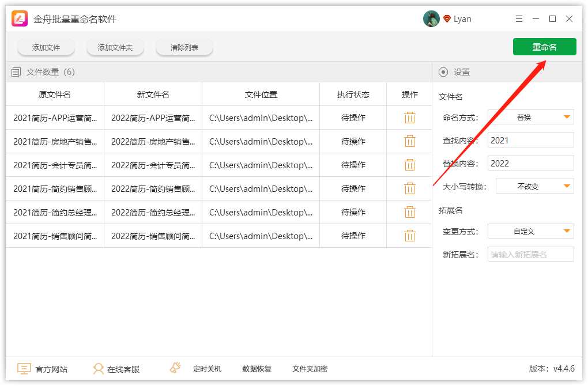Viewport: 588px width, 386px height.
Task: Click trash icon for 房地产销售 file
Action: pyautogui.click(x=410, y=141)
